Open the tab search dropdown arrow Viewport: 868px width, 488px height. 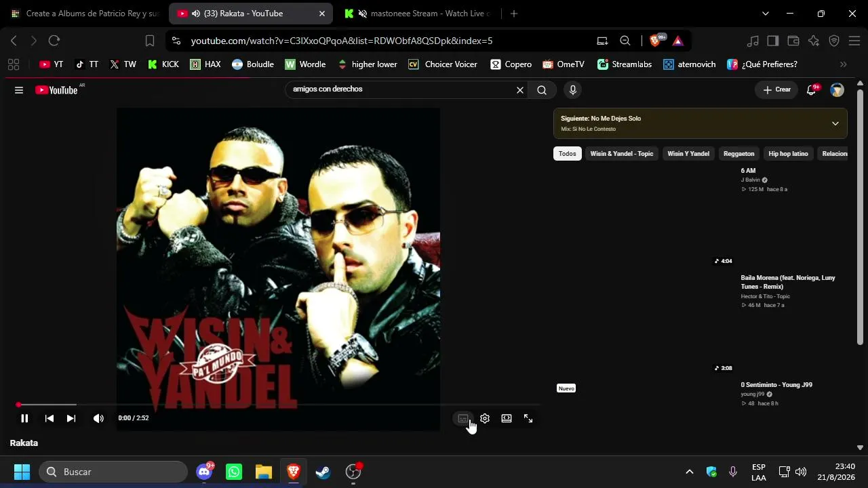click(766, 14)
